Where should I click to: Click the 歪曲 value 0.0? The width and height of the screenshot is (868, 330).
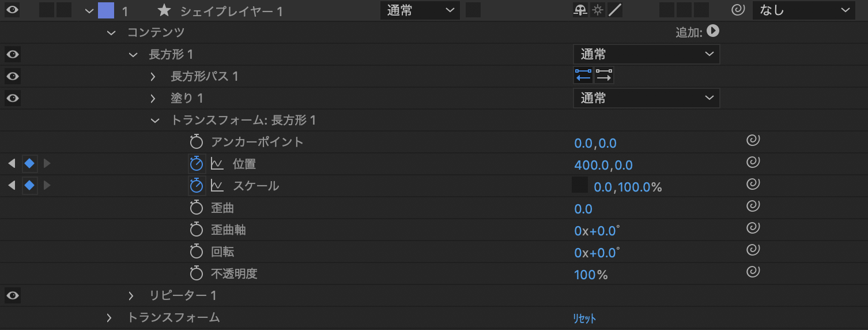coord(583,209)
